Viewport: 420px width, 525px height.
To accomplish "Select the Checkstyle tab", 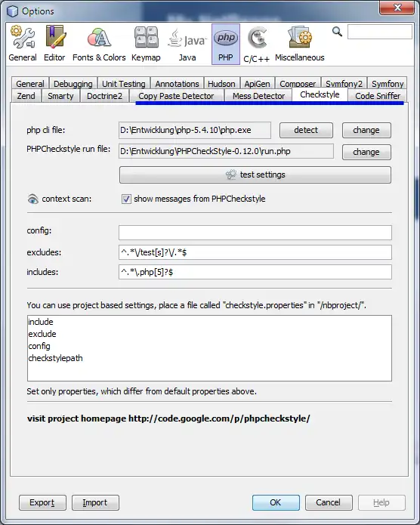I will [320, 94].
